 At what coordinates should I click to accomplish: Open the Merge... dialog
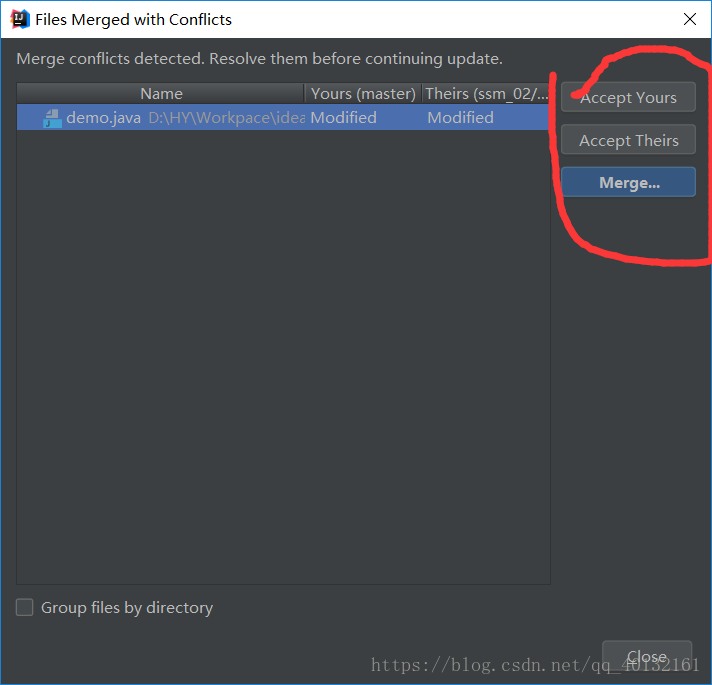pyautogui.click(x=628, y=182)
